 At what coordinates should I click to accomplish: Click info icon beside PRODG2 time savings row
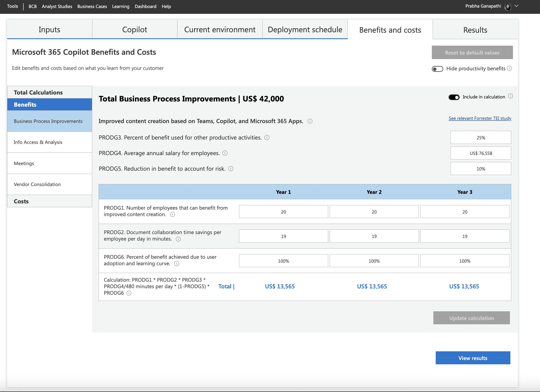(178, 239)
